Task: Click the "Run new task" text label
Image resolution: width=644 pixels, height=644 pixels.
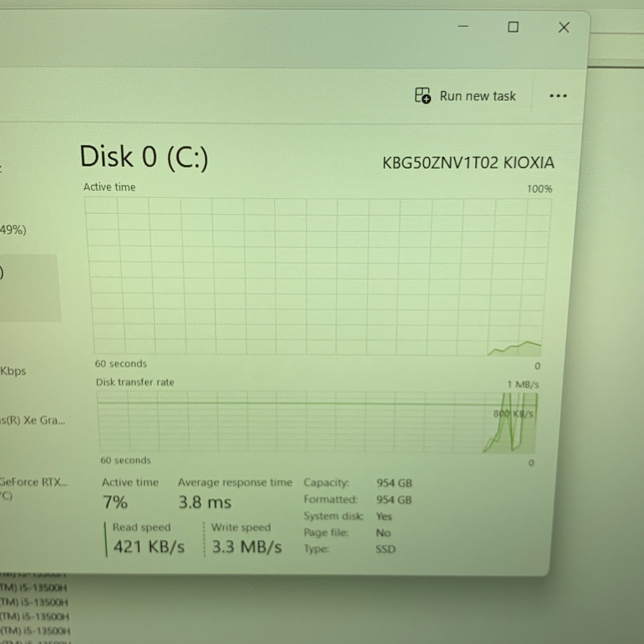Action: 477,96
